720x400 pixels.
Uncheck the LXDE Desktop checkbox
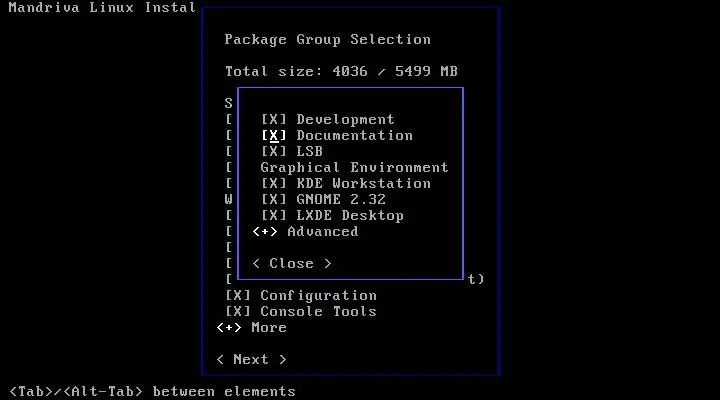(x=274, y=215)
